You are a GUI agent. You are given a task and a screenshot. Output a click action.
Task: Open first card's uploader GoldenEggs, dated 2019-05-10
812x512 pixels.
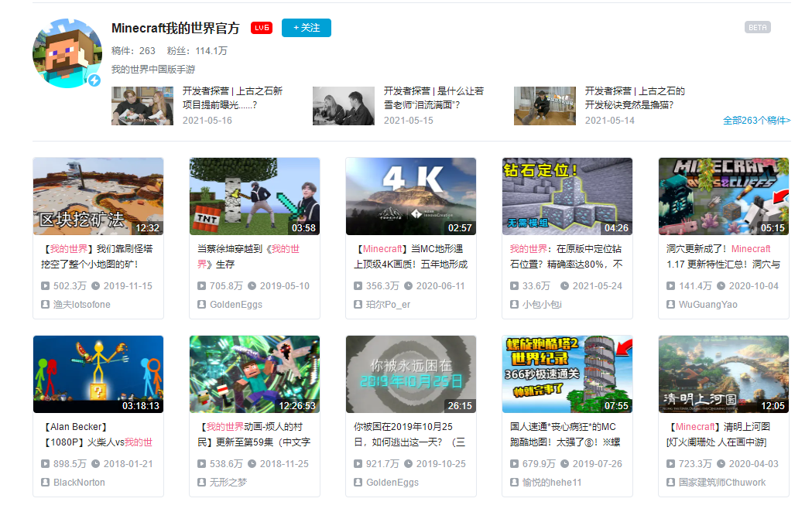coord(236,305)
